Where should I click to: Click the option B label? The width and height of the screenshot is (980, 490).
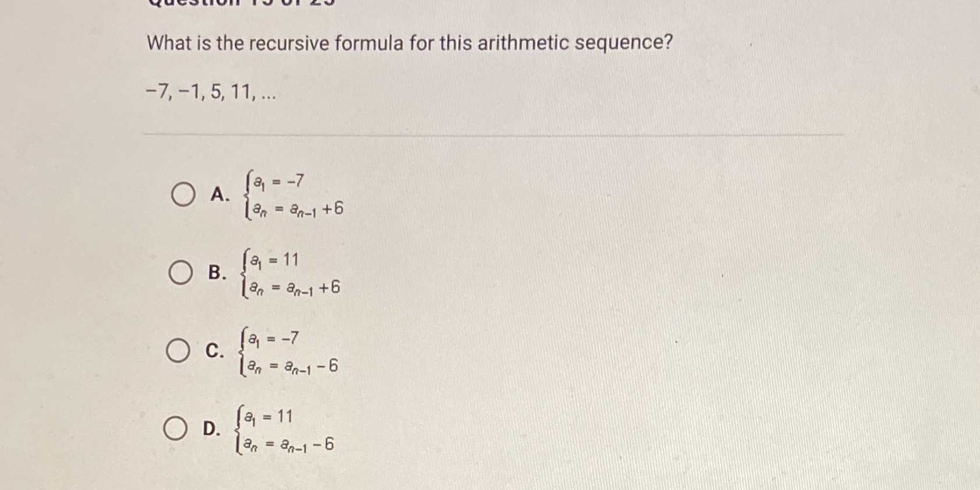coord(216,272)
